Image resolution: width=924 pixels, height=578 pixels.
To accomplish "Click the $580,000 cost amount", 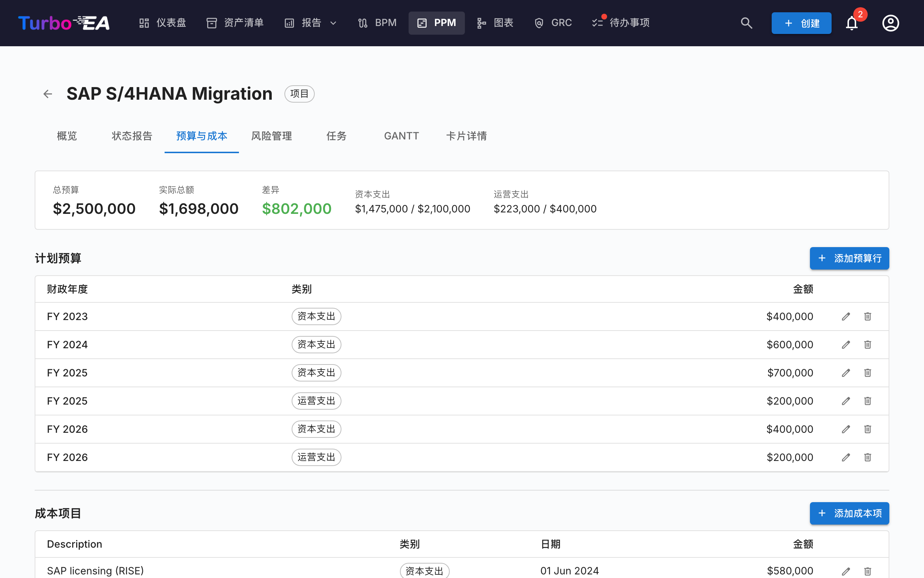I will tap(790, 571).
